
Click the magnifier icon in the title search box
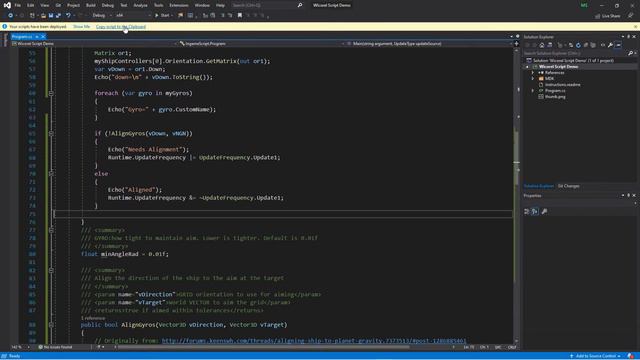pos(300,5)
